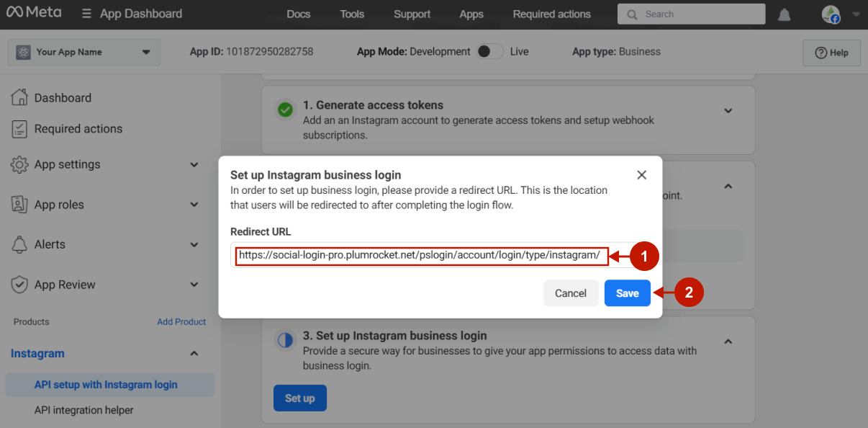Open the notifications bell
868x428 pixels.
coord(785,14)
